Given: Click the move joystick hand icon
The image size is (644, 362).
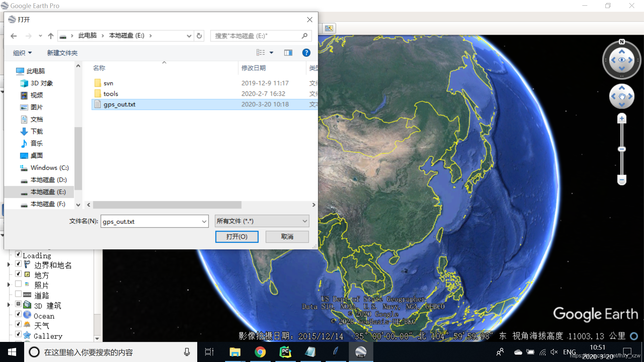Looking at the screenshot, I should pyautogui.click(x=622, y=97).
